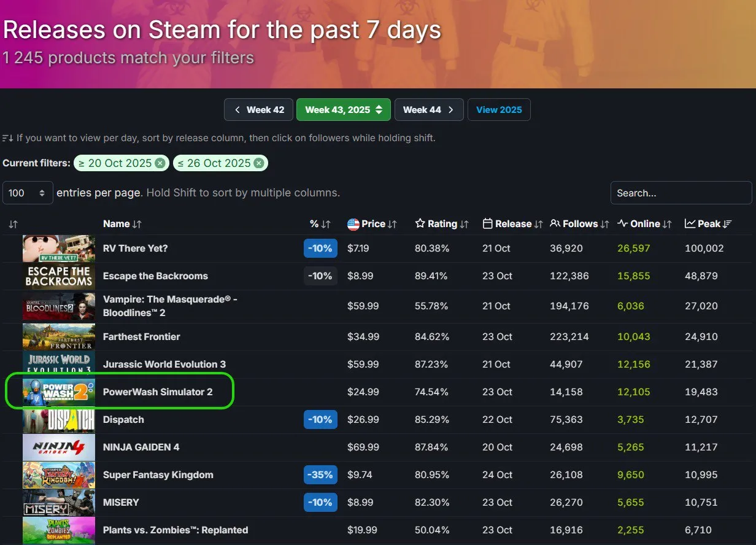Image resolution: width=756 pixels, height=545 pixels.
Task: Open Farthest Frontier thumbnail
Action: (x=59, y=336)
